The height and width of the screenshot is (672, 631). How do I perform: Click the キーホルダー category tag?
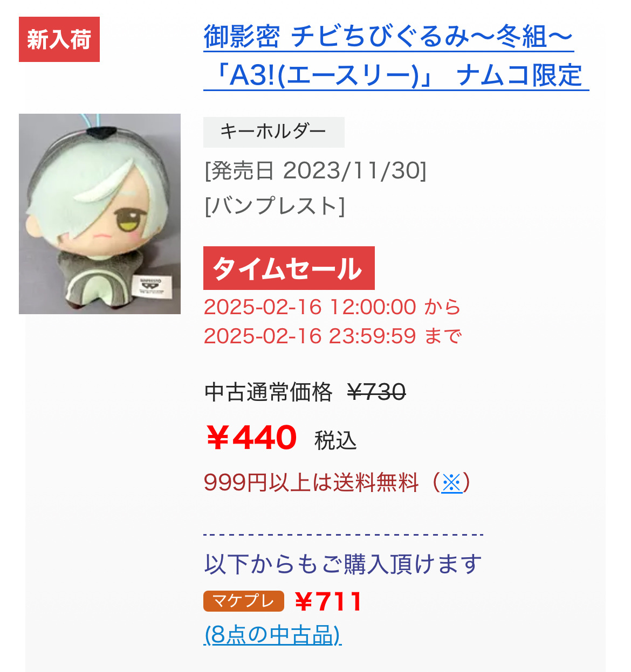273,132
